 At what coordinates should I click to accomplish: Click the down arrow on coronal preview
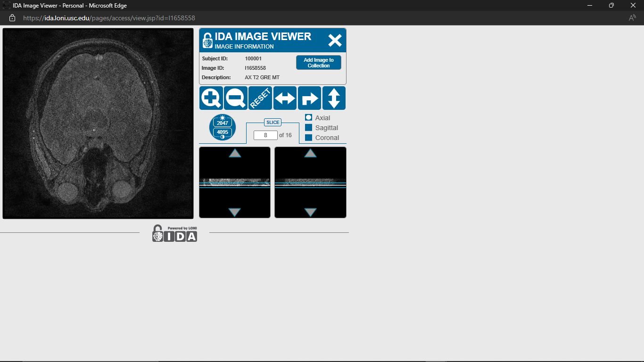click(310, 212)
